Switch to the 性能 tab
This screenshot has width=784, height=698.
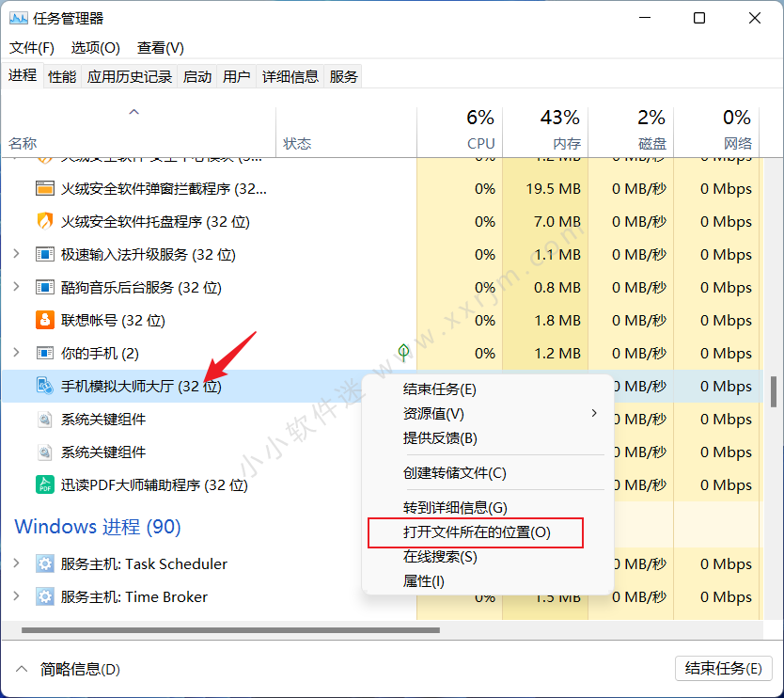click(x=62, y=76)
